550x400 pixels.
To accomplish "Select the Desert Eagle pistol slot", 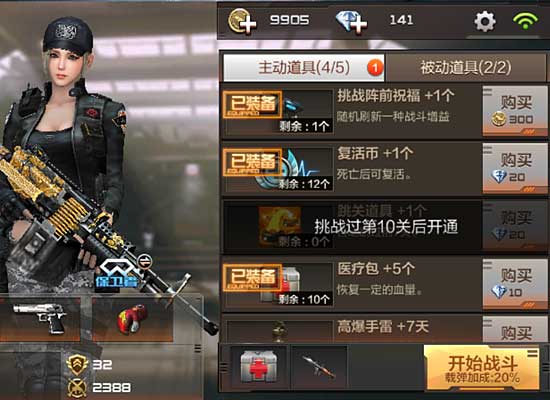I will tap(40, 319).
